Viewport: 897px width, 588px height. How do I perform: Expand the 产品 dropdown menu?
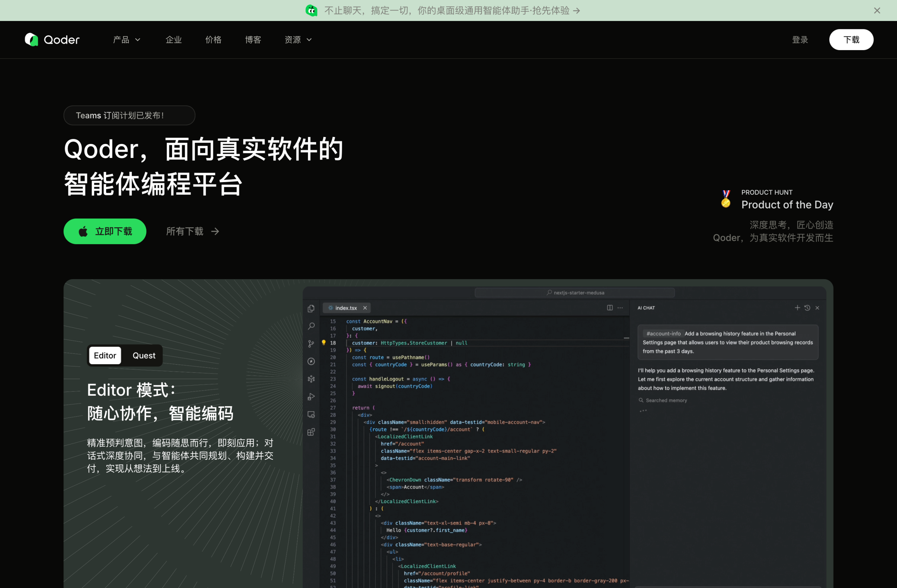126,40
